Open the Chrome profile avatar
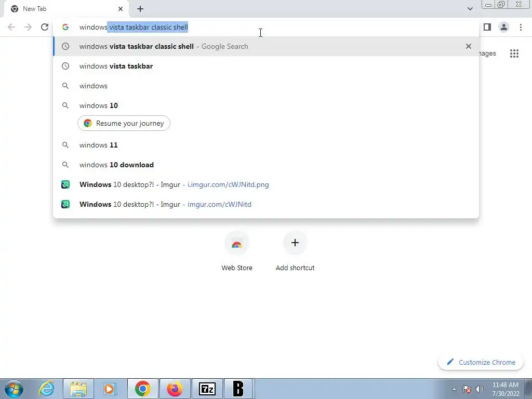 coord(504,27)
